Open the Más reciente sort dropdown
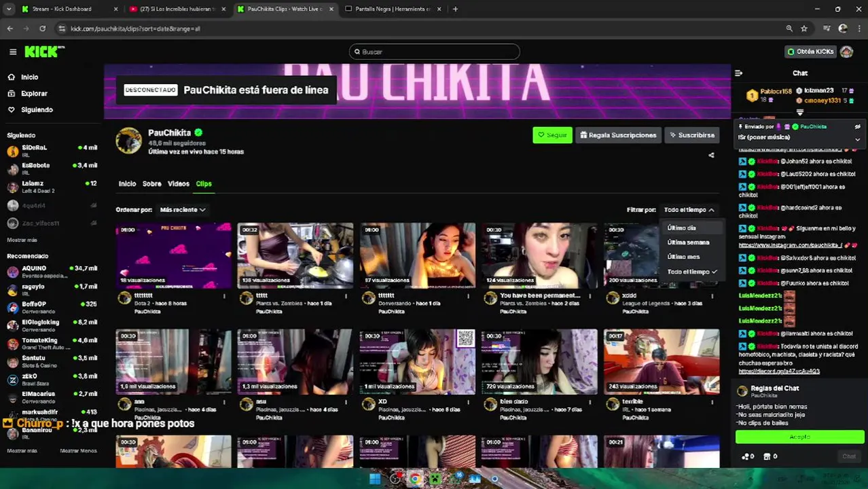This screenshot has height=489, width=868. (x=183, y=210)
